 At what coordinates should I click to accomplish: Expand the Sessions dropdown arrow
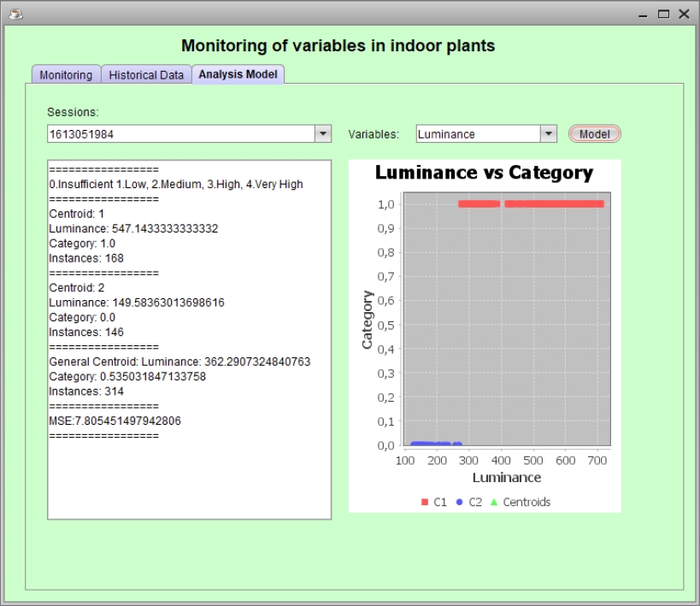[x=323, y=134]
